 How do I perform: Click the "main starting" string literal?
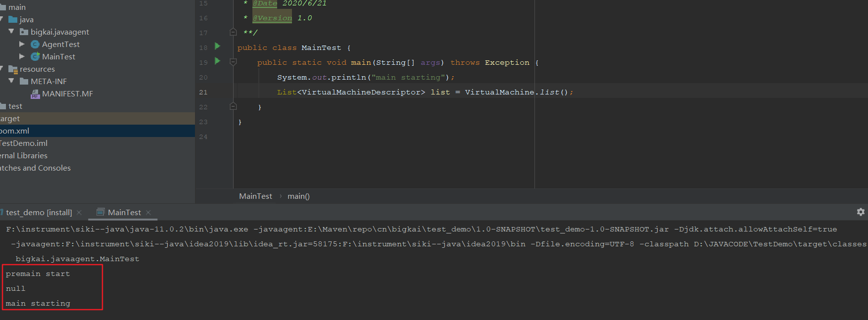408,78
